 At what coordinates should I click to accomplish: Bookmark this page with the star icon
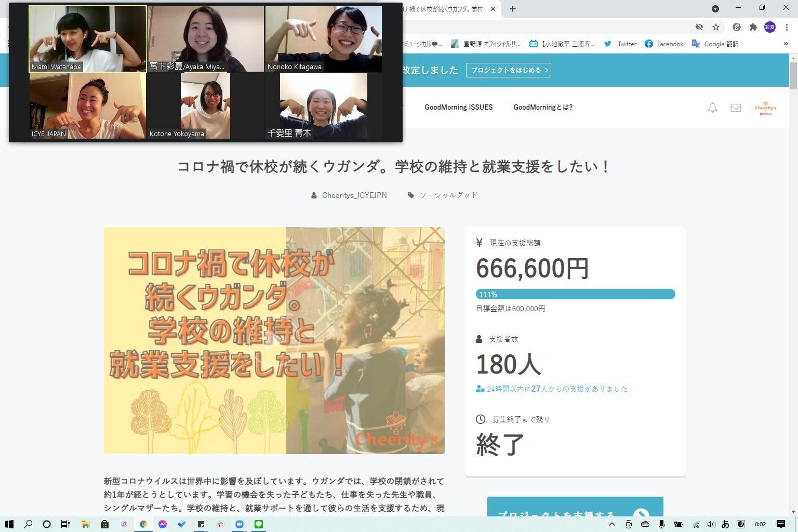[x=716, y=27]
